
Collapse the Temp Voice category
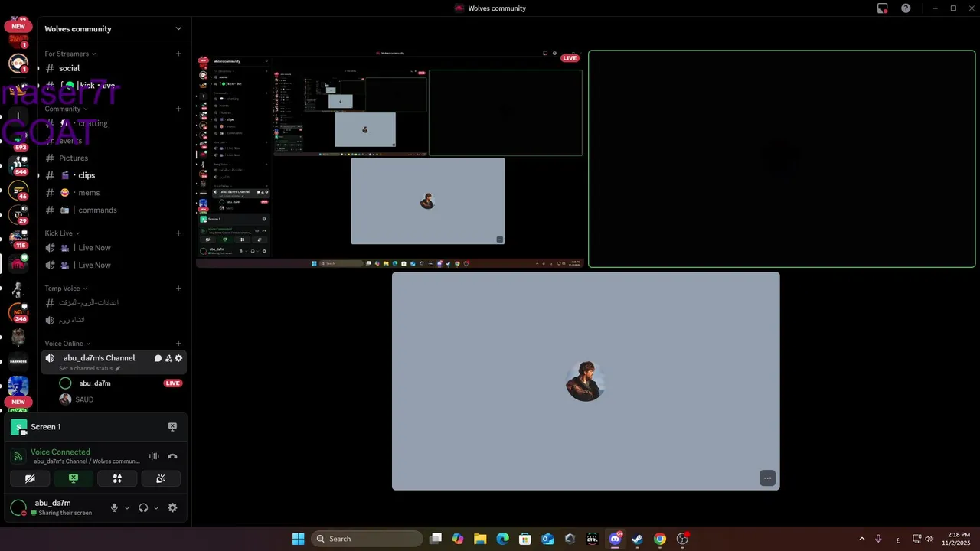click(66, 289)
